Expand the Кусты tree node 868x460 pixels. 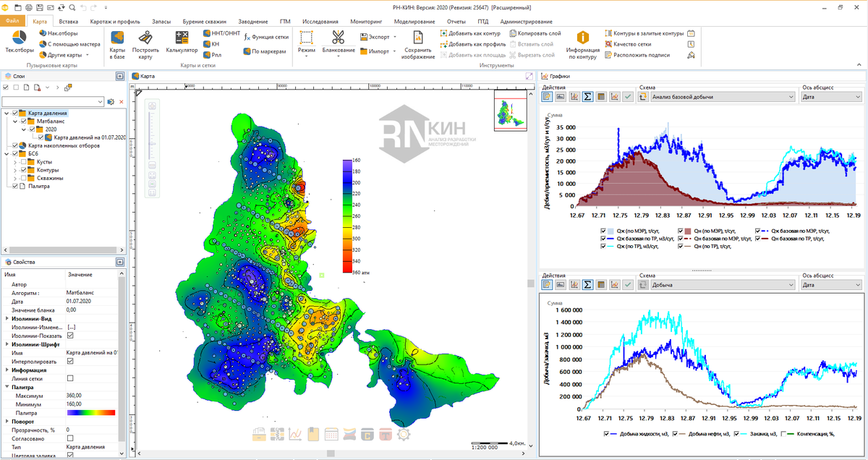pos(15,162)
